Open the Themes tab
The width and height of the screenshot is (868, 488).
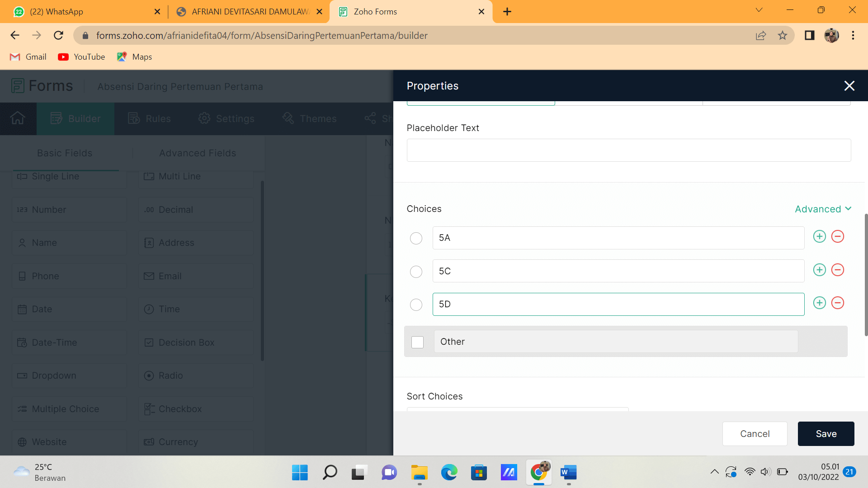pyautogui.click(x=310, y=118)
